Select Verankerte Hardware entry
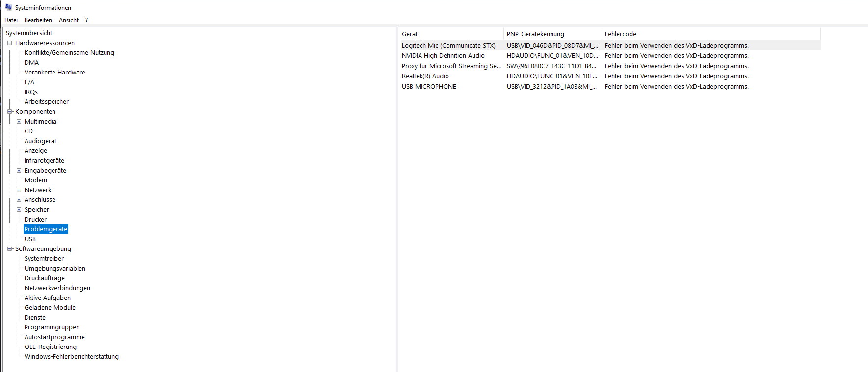Viewport: 868px width, 372px height. coord(55,73)
